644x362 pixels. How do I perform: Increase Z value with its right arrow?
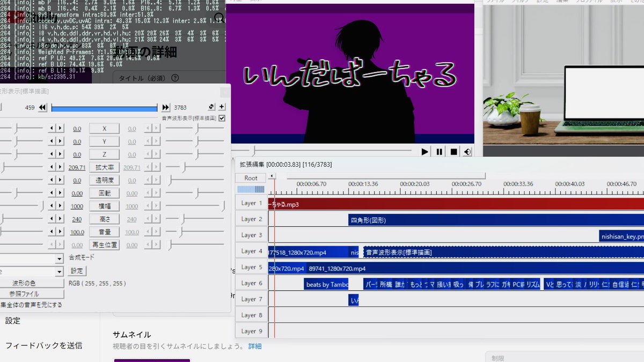60,154
